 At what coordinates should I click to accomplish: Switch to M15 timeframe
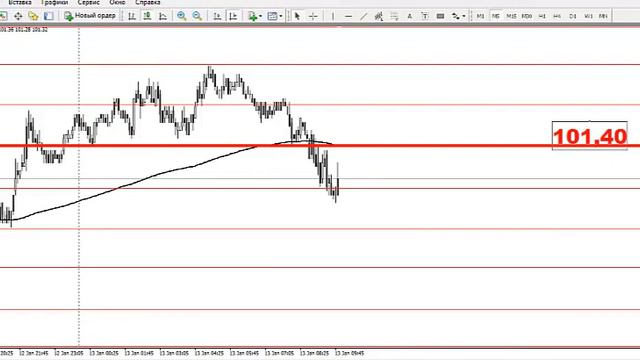pyautogui.click(x=511, y=16)
